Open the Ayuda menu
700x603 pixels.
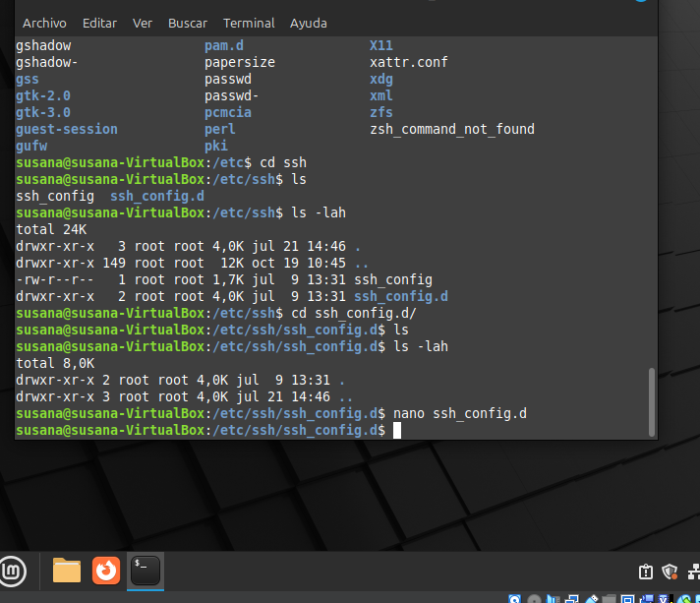[309, 24]
